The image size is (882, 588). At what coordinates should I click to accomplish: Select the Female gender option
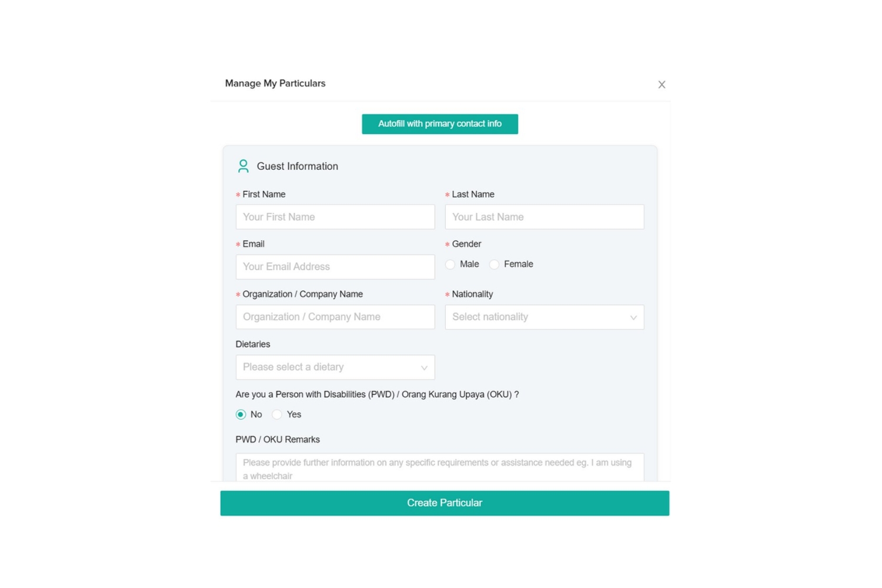[495, 265]
